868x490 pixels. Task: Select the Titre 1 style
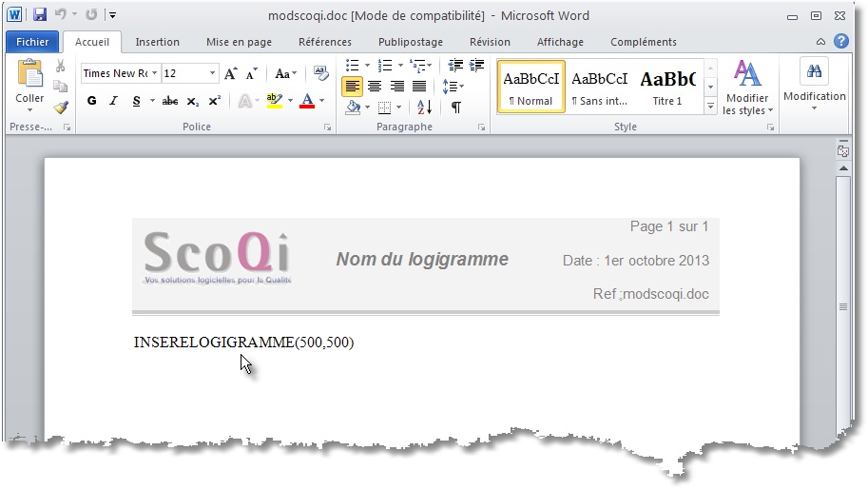click(667, 87)
